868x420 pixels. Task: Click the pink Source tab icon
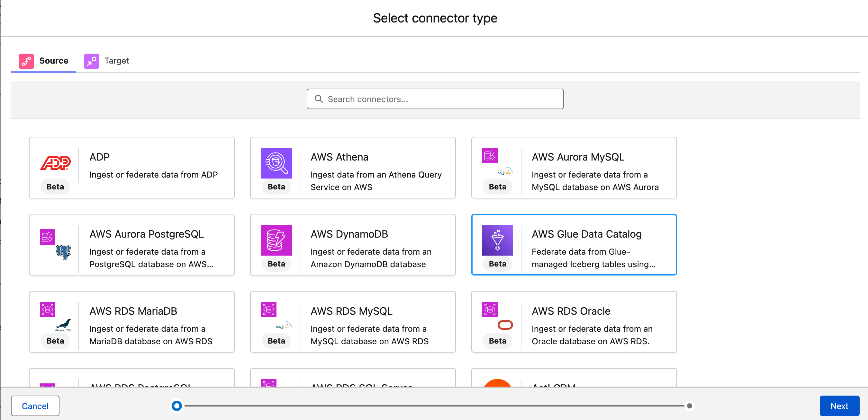[x=26, y=61]
